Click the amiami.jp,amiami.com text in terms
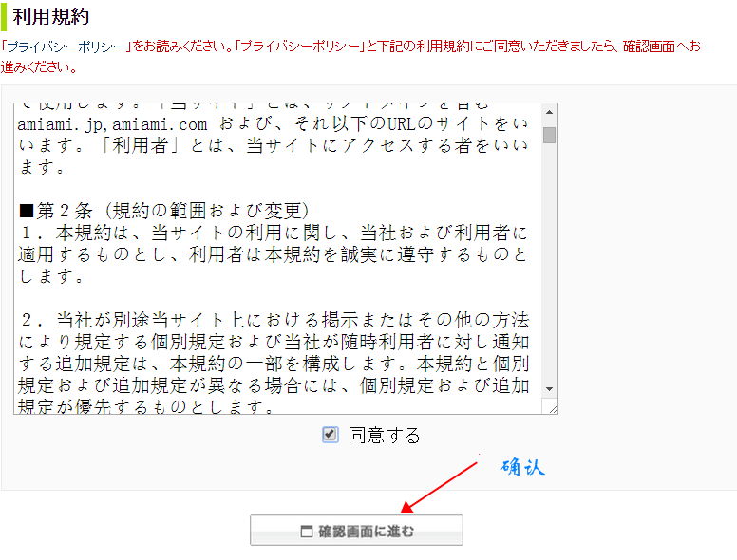This screenshot has width=737, height=560. (114, 124)
